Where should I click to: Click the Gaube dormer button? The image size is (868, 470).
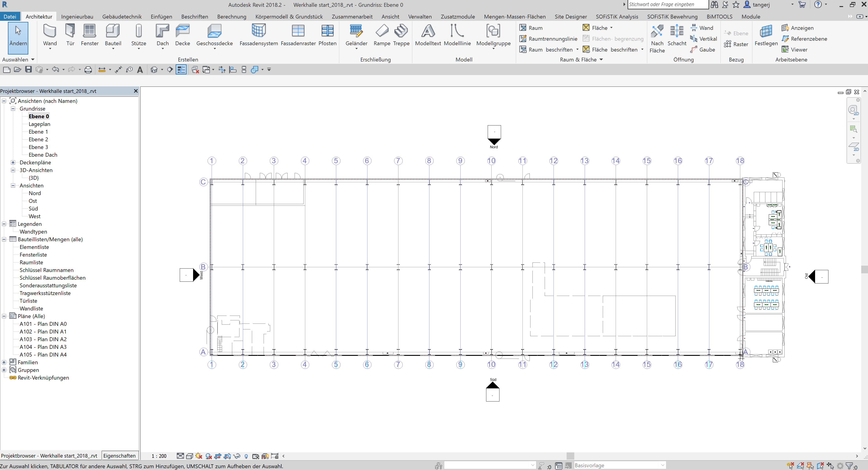702,50
